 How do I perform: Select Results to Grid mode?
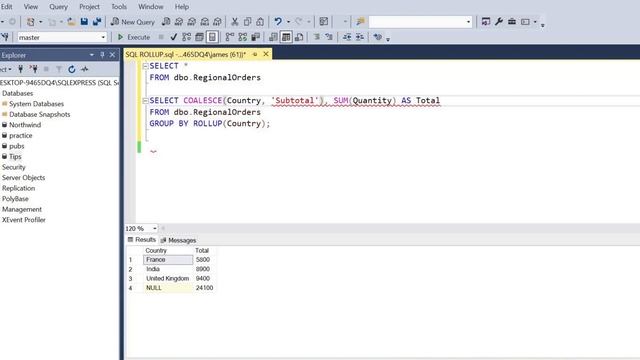click(x=286, y=37)
